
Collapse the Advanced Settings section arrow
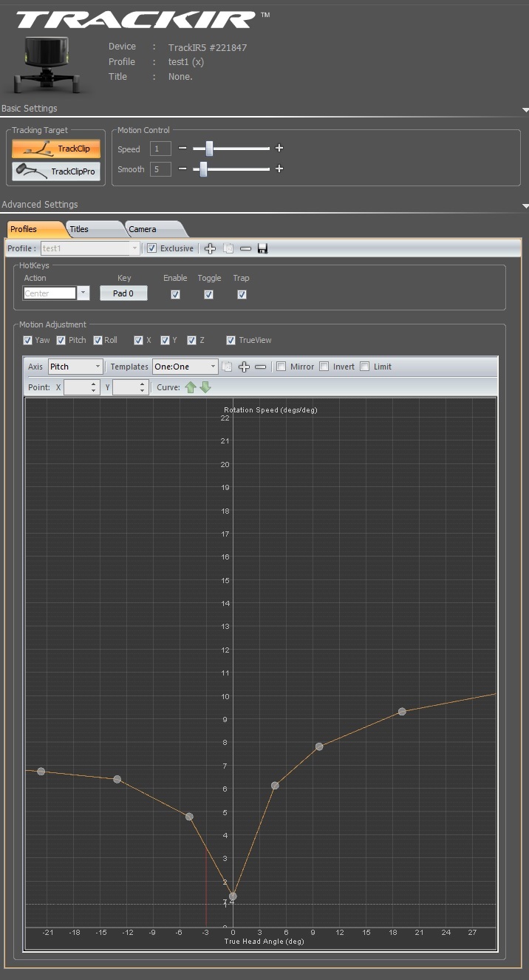click(x=525, y=206)
